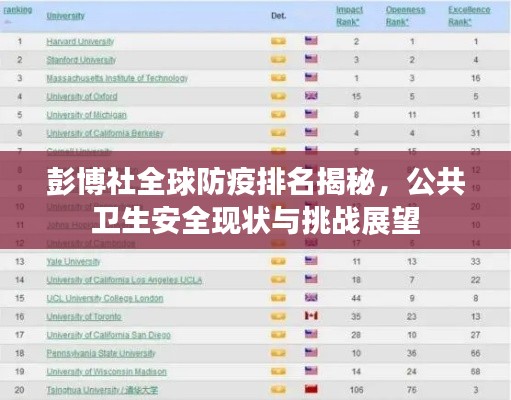Sort by the Impact Rank column header
This screenshot has height=400, width=511.
[x=349, y=16]
